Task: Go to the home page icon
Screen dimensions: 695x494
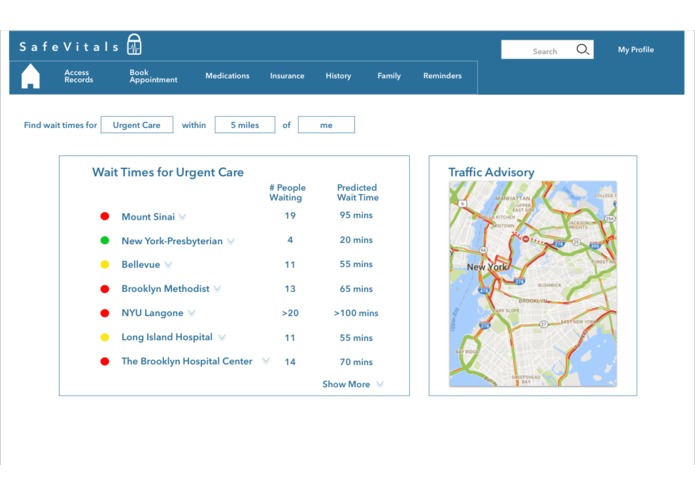Action: [31, 76]
